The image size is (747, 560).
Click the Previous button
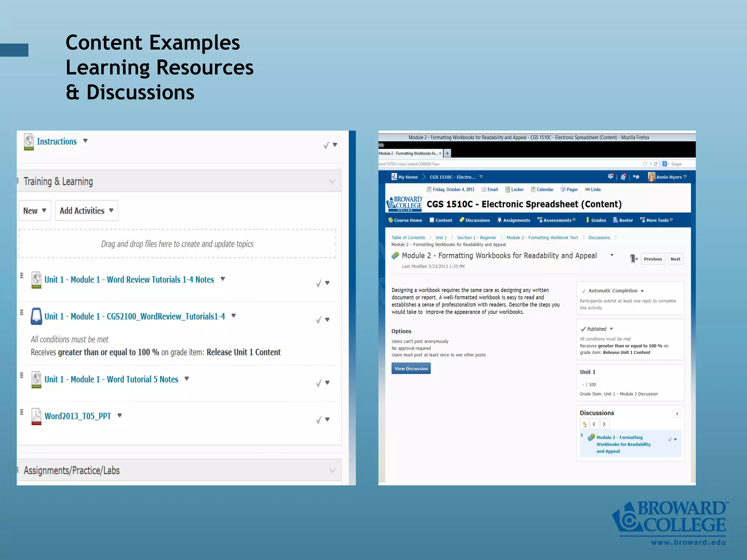(x=653, y=259)
